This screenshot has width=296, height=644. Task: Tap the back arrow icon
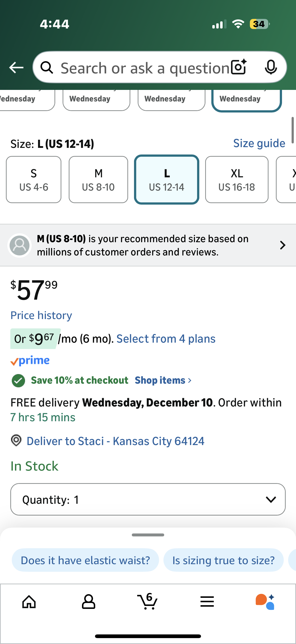pyautogui.click(x=16, y=68)
